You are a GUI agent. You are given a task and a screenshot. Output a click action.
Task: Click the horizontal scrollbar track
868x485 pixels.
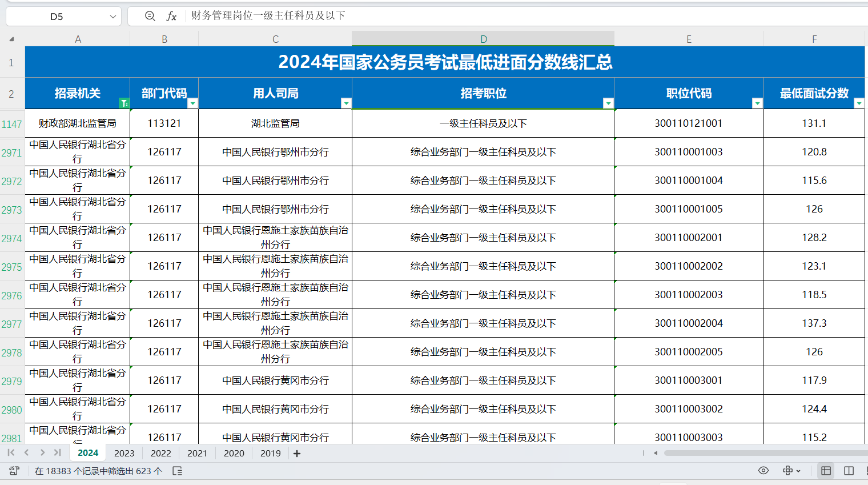(x=765, y=453)
